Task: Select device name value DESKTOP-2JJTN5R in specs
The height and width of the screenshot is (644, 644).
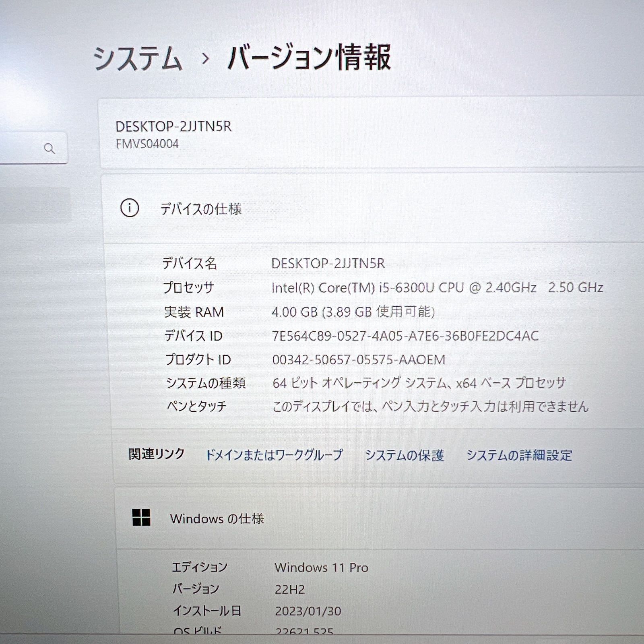Action: pos(328,263)
